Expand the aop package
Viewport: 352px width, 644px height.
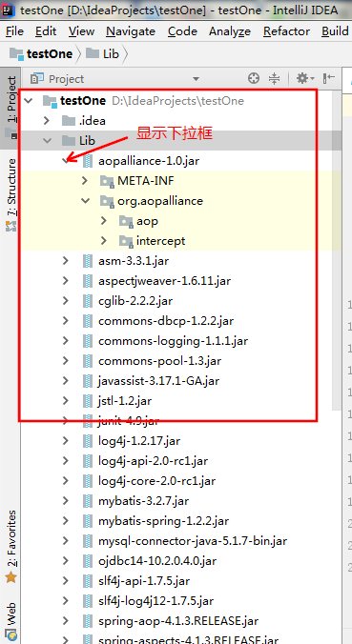pos(104,221)
